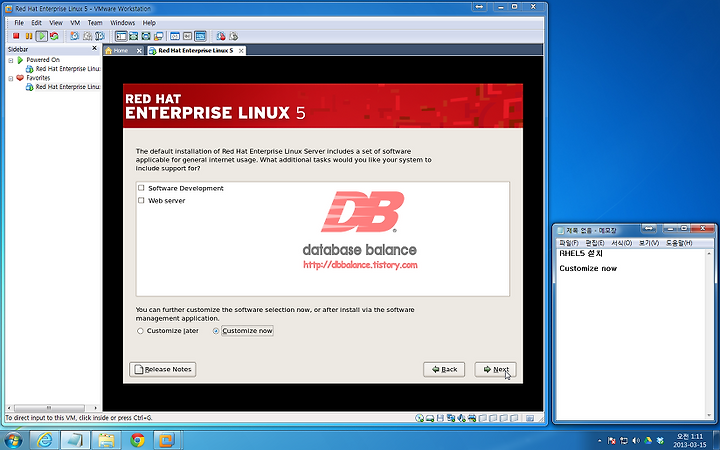The height and width of the screenshot is (450, 720).
Task: Enable the Web server checkbox
Action: coord(141,200)
